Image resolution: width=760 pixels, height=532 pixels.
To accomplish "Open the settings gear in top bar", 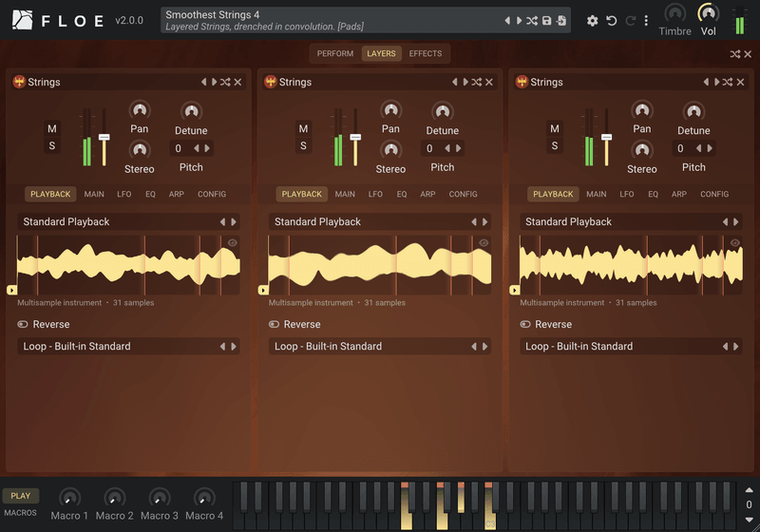I will (592, 20).
